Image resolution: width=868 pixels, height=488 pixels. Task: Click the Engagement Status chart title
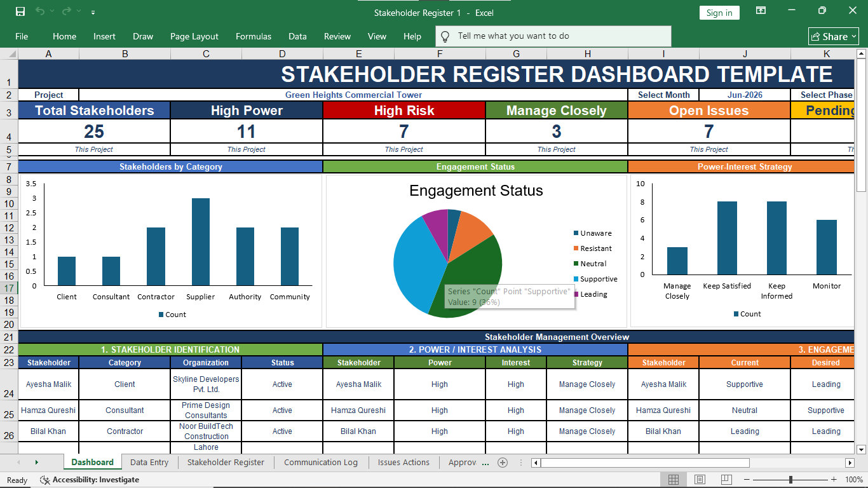point(476,191)
